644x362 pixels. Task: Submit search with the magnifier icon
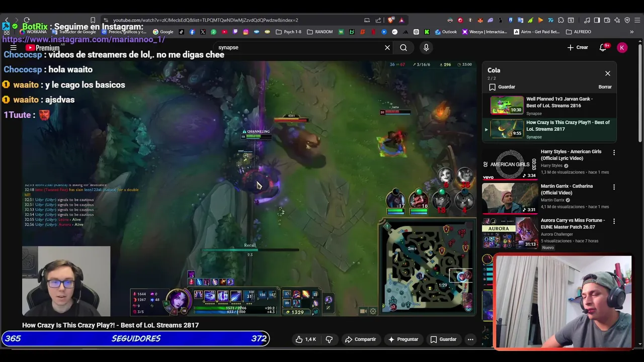[404, 48]
